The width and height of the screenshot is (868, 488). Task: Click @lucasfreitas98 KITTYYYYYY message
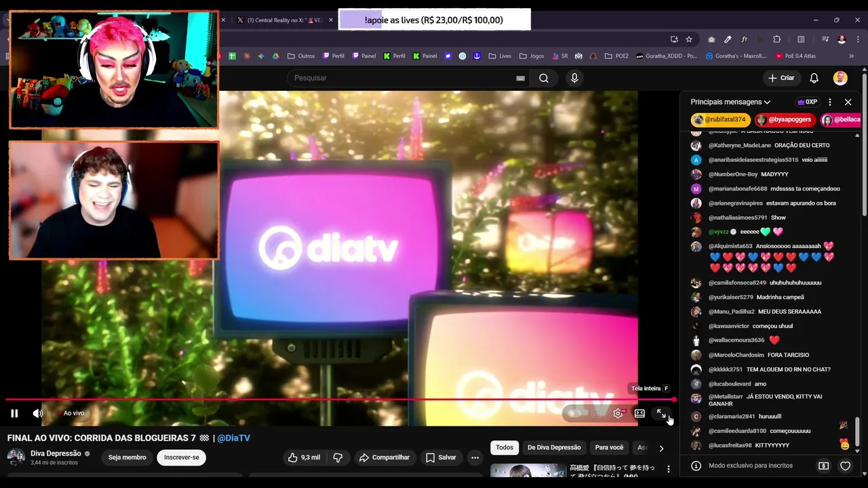coord(749,445)
